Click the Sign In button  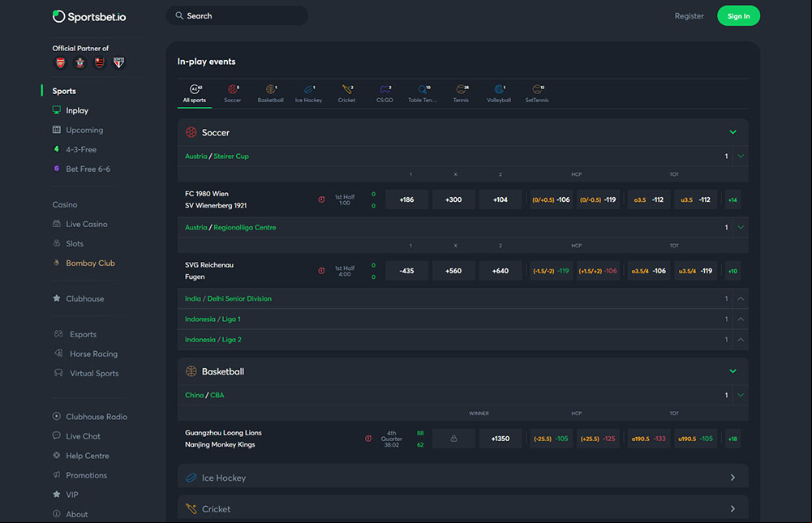(738, 16)
